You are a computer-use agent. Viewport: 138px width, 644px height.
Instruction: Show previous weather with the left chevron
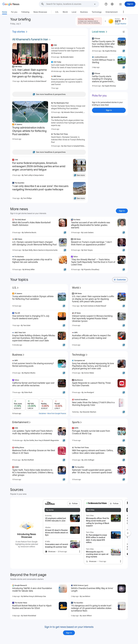(105, 21)
